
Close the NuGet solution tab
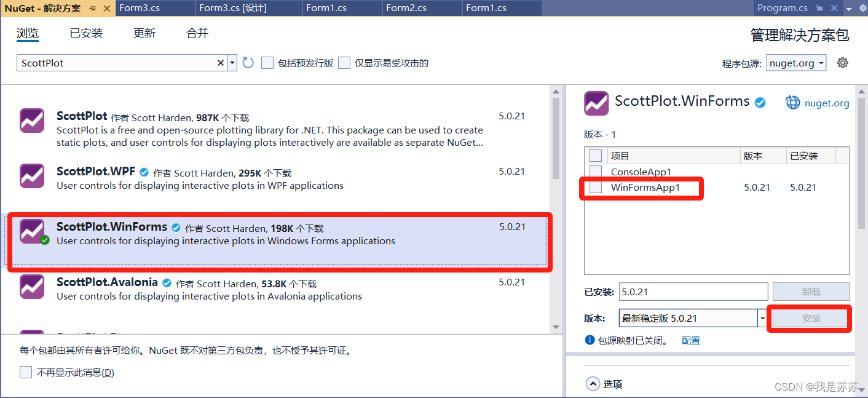(x=106, y=9)
